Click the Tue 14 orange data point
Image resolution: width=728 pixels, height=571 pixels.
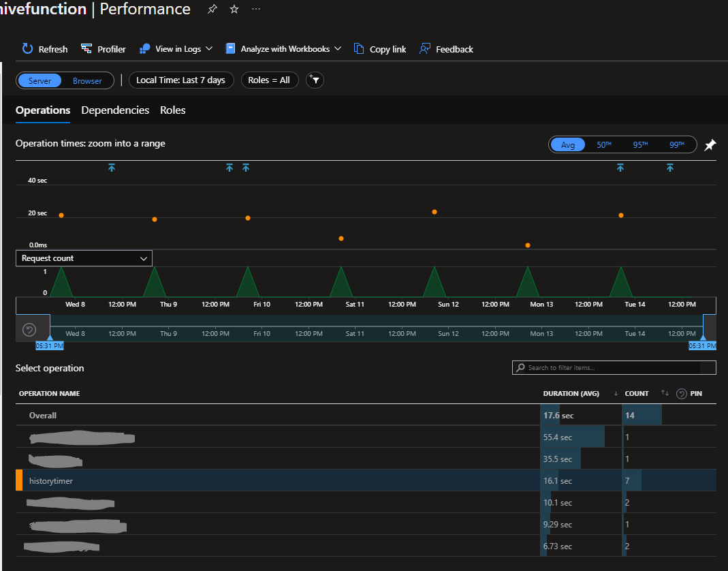click(621, 215)
